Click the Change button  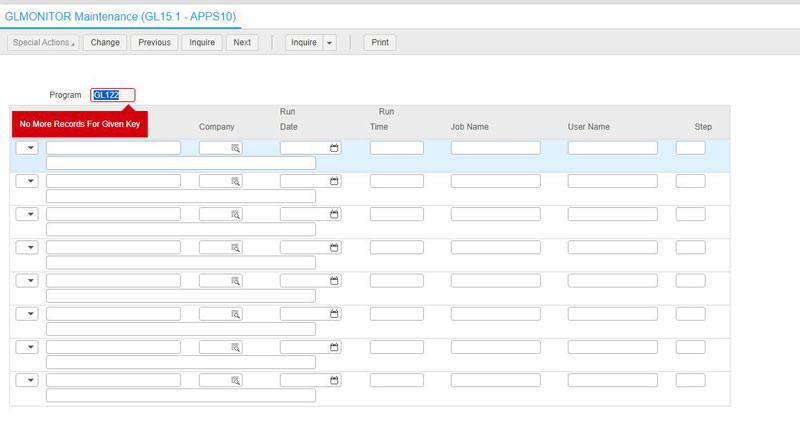[x=105, y=42]
